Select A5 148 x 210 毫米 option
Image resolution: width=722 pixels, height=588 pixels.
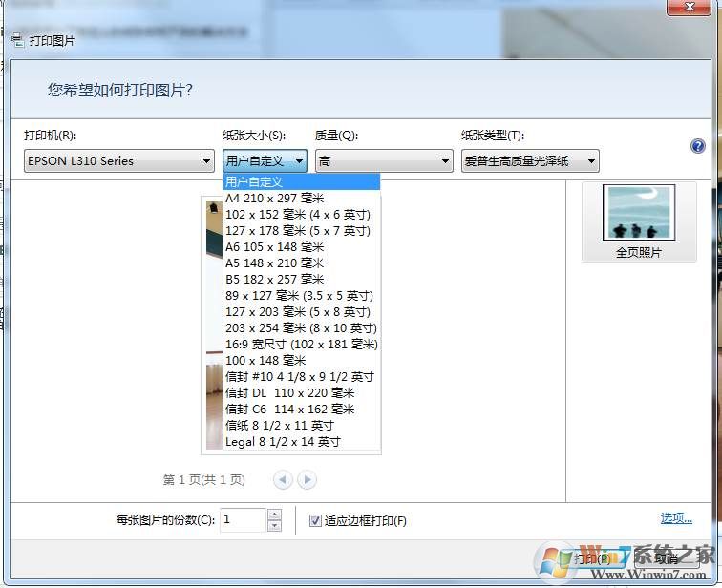[x=302, y=263]
